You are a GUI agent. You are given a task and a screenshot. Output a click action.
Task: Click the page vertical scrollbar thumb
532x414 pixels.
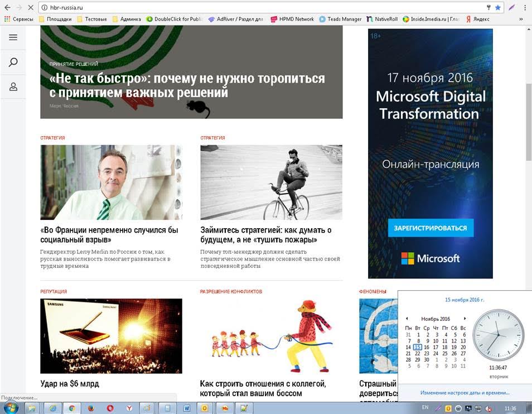pos(528,122)
